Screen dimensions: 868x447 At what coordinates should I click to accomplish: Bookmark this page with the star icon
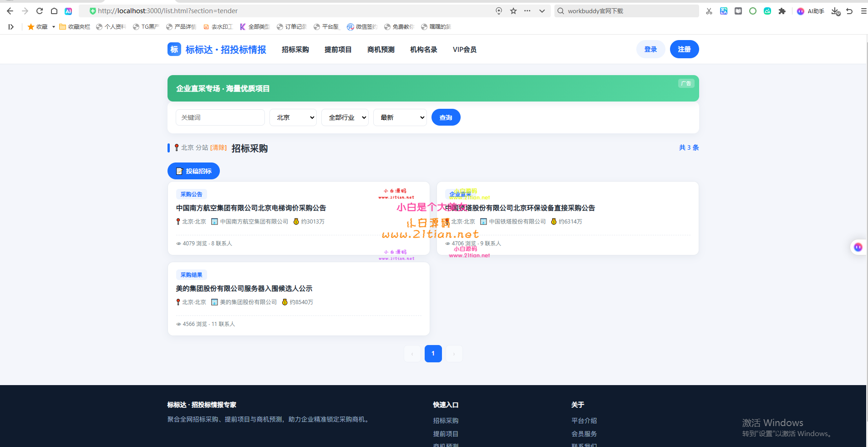tap(513, 11)
